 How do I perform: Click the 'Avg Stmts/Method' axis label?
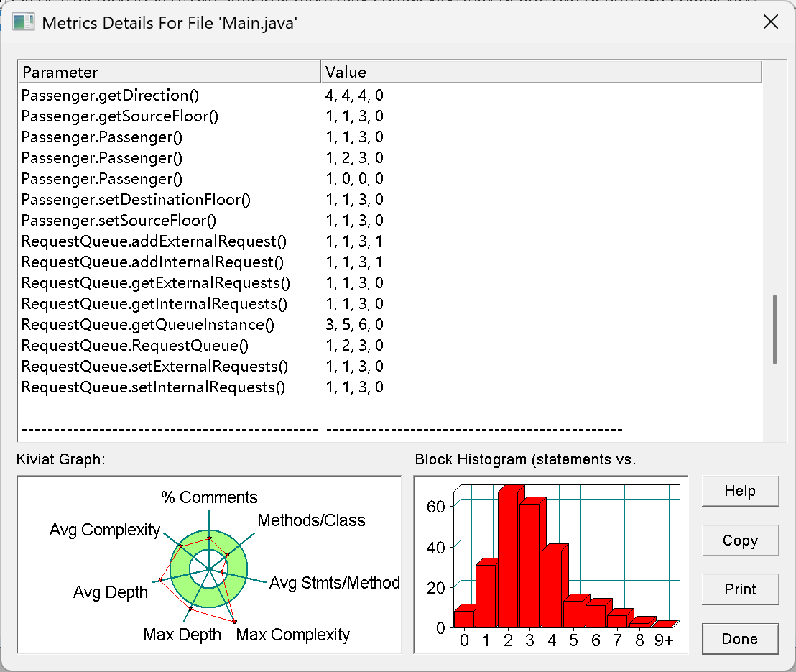tap(335, 583)
